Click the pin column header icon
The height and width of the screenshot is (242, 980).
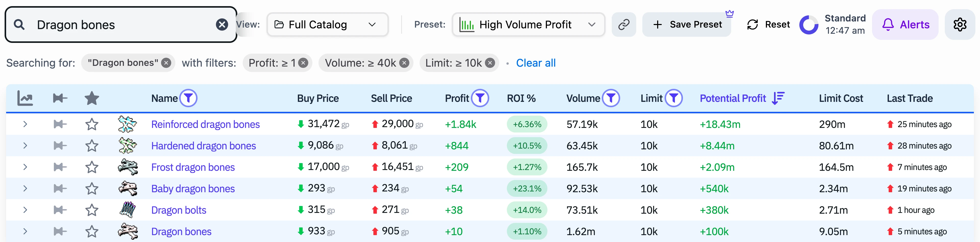coord(60,98)
